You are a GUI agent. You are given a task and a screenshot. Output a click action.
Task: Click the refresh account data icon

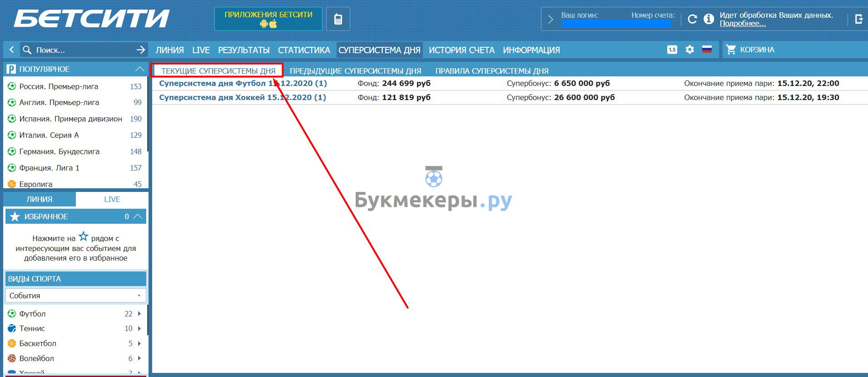click(x=692, y=19)
